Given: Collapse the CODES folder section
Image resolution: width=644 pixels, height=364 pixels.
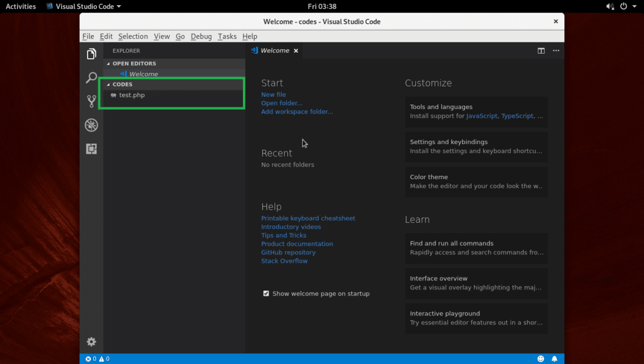Looking at the screenshot, I should click(x=122, y=84).
